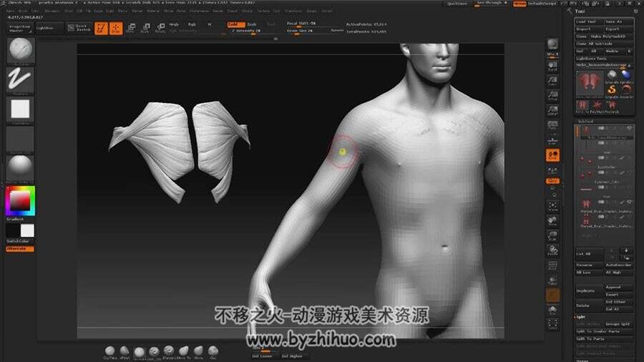The height and width of the screenshot is (362, 644).
Task: Select the Rotate transform tool in top shelf
Action: (160, 29)
